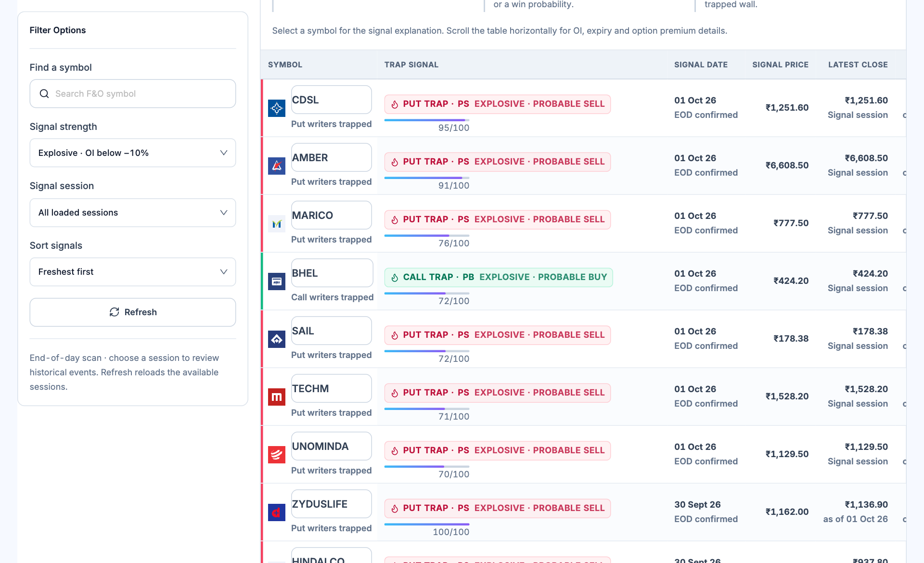
Task: Click the MARICO logo icon
Action: point(277,224)
